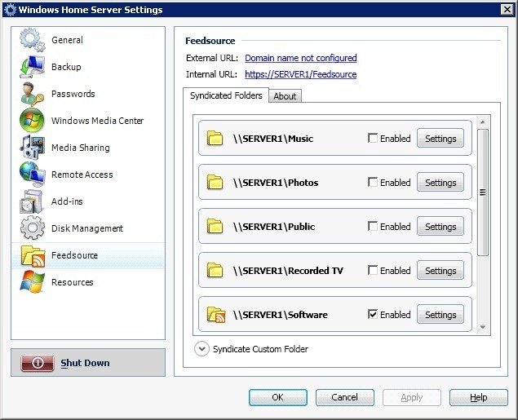Open the Resources page
Viewport: 518px width, 420px height.
click(x=88, y=282)
